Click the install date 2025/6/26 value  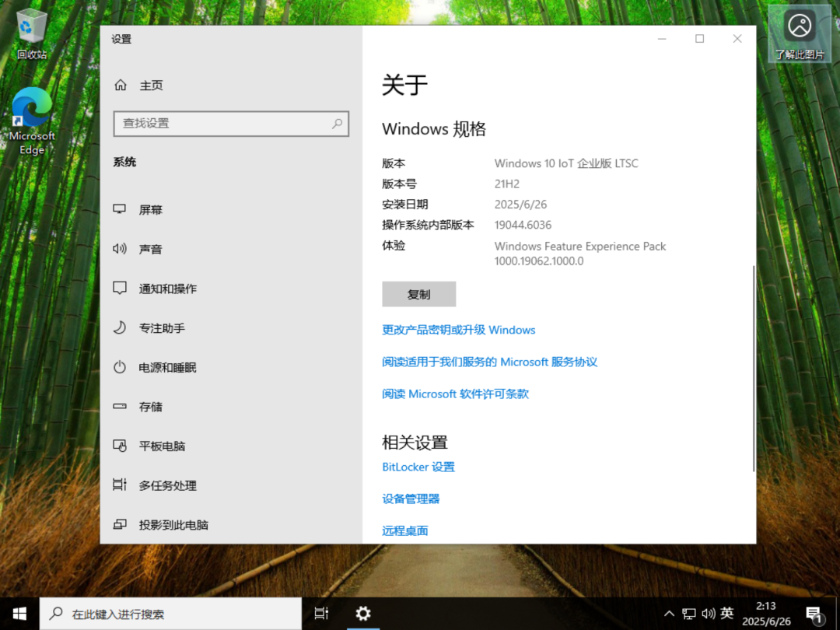(520, 205)
